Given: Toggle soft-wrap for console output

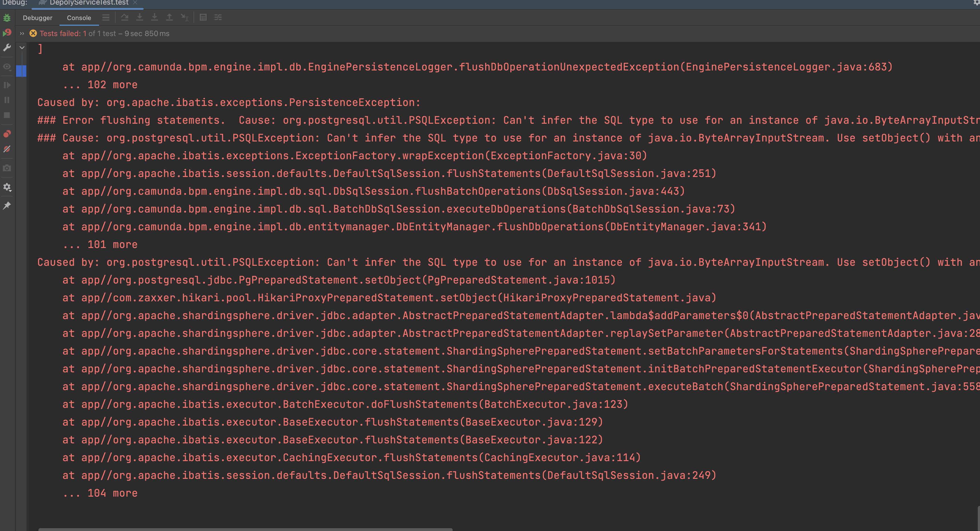Looking at the screenshot, I should tap(218, 17).
